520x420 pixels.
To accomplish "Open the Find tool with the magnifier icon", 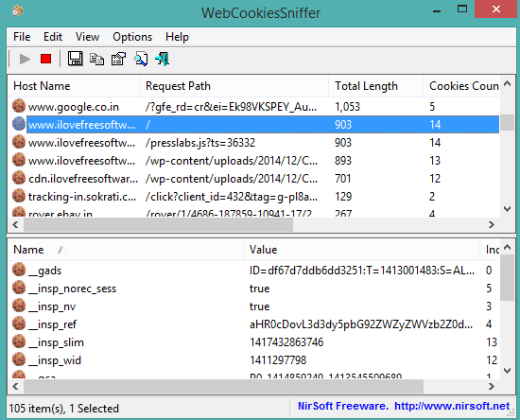I will click(141, 59).
